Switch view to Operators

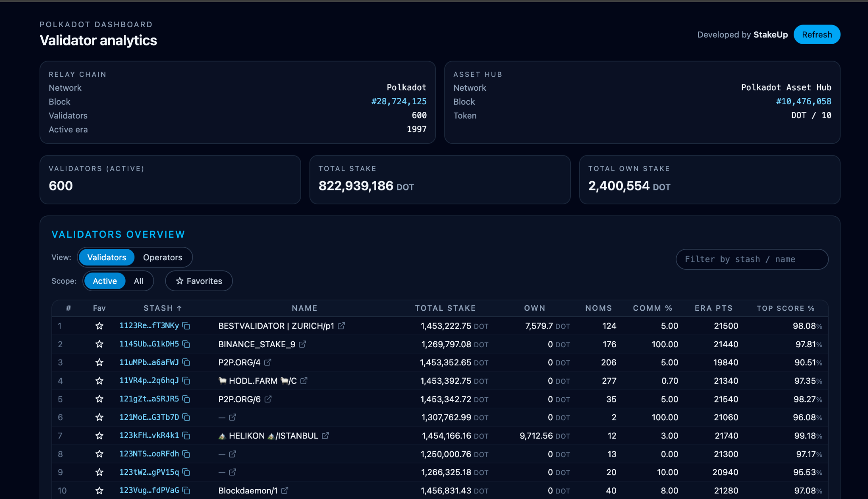point(162,257)
